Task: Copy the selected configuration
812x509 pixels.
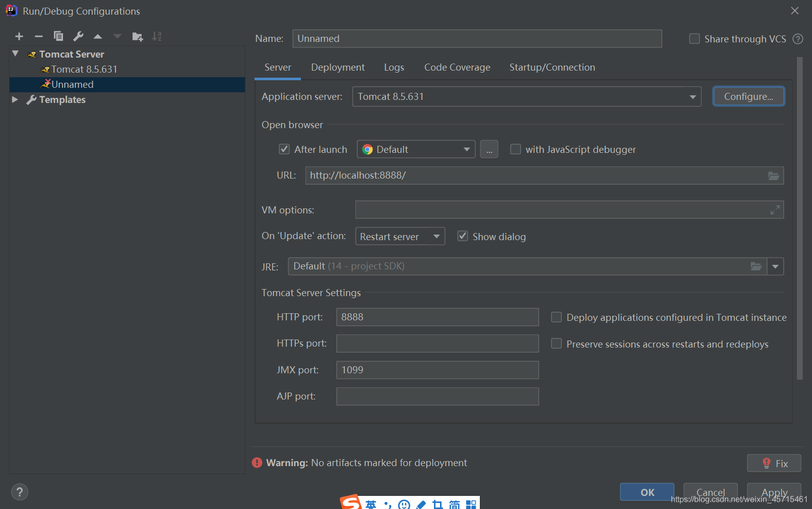Action: (x=58, y=36)
